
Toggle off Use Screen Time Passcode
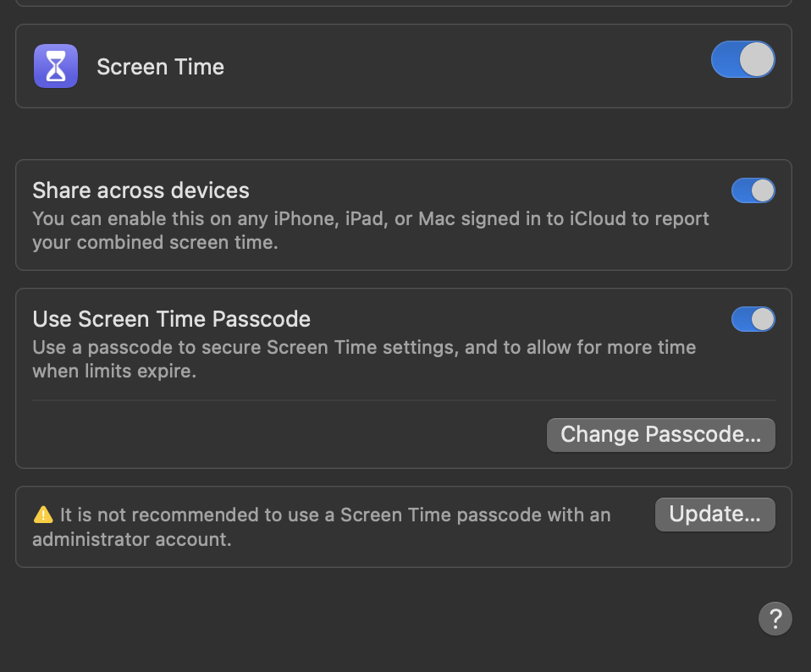click(753, 319)
